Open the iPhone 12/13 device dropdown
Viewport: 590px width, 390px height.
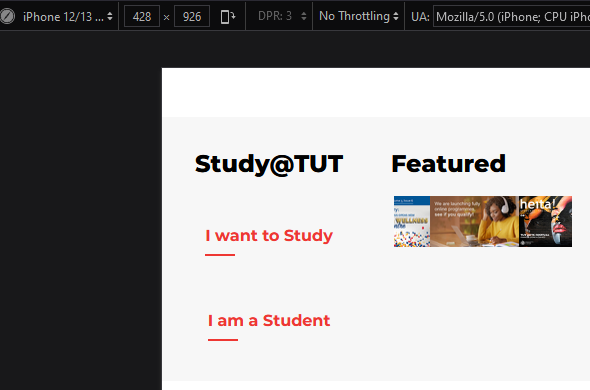coord(68,17)
